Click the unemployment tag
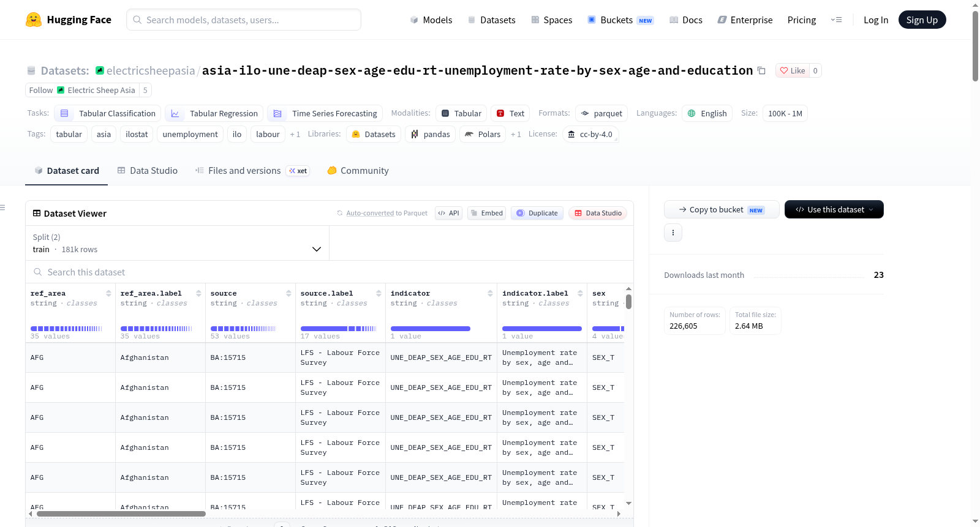 190,134
